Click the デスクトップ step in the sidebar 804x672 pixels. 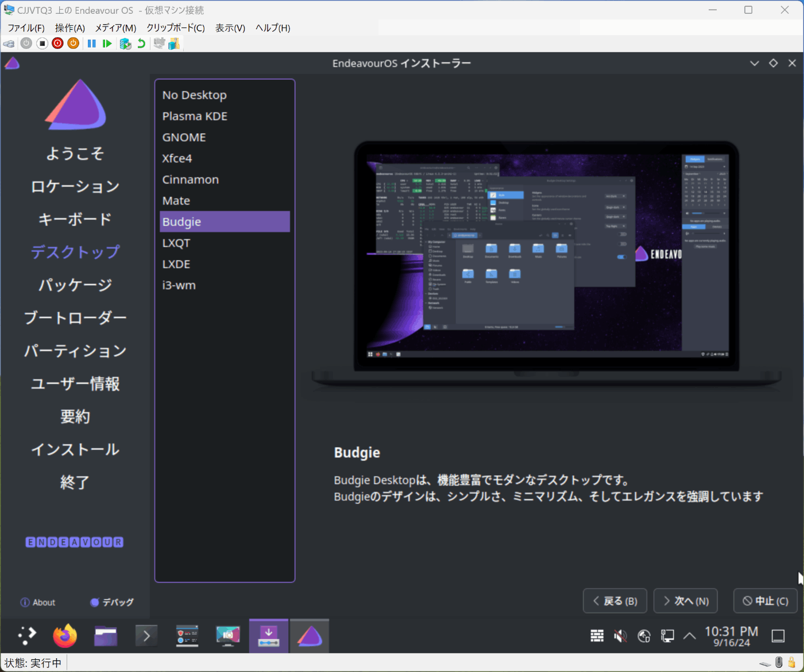click(75, 252)
